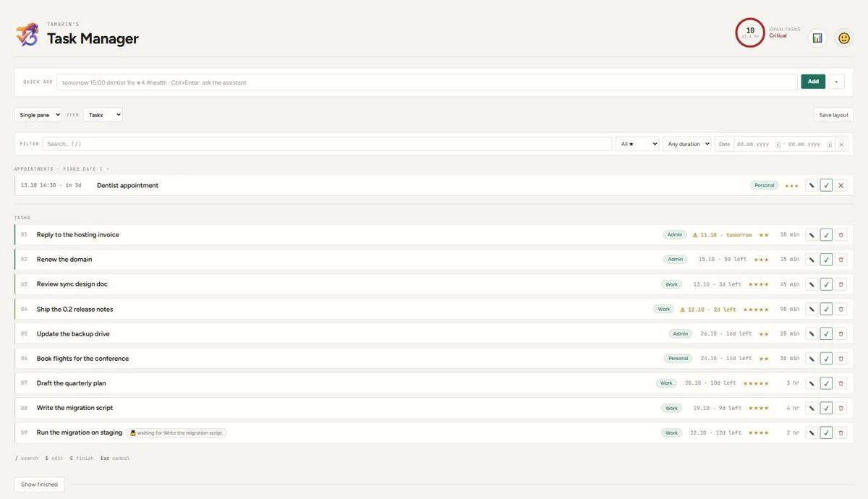868x499 pixels.
Task: Open the Any duration filter dropdown
Action: coord(687,144)
